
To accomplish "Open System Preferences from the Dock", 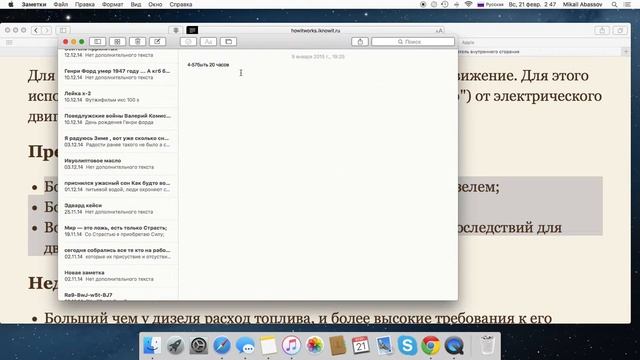I will coord(199,346).
